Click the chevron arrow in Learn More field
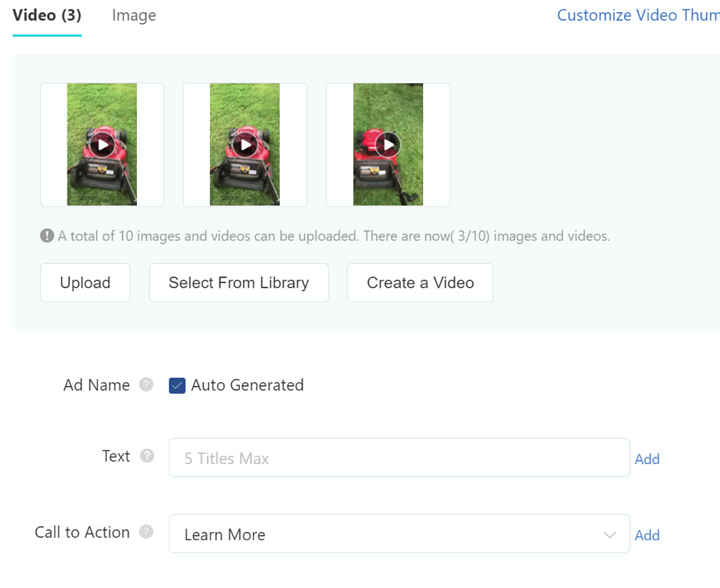 610,535
